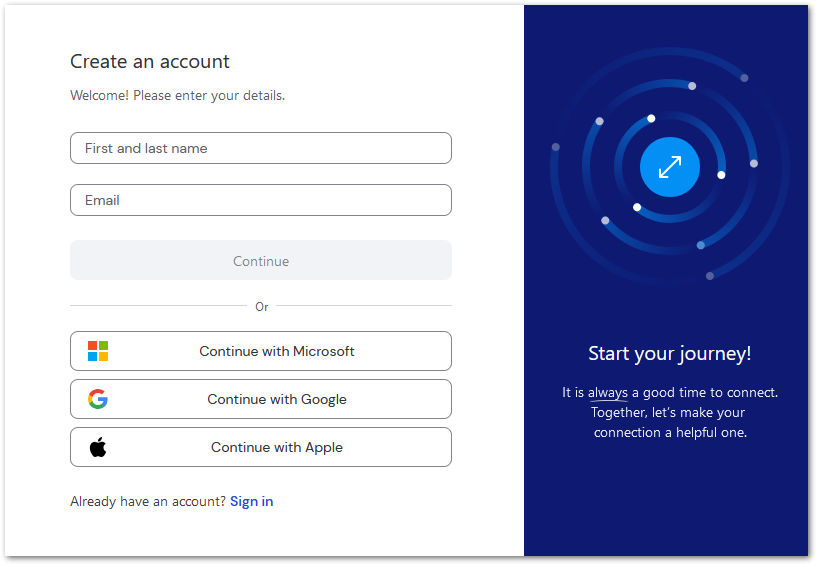Click the Google G logo icon
The height and width of the screenshot is (565, 817).
pos(98,399)
